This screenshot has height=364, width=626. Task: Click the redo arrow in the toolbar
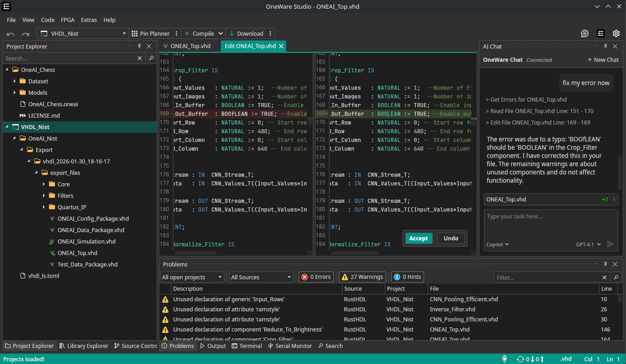tap(26, 34)
